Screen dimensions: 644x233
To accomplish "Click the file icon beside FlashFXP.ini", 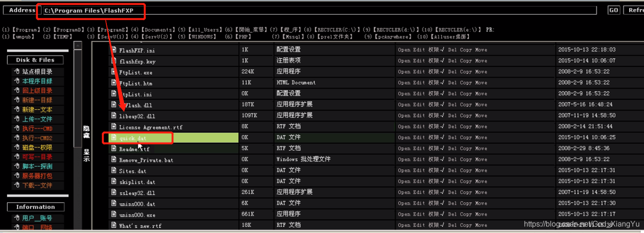I will click(113, 49).
